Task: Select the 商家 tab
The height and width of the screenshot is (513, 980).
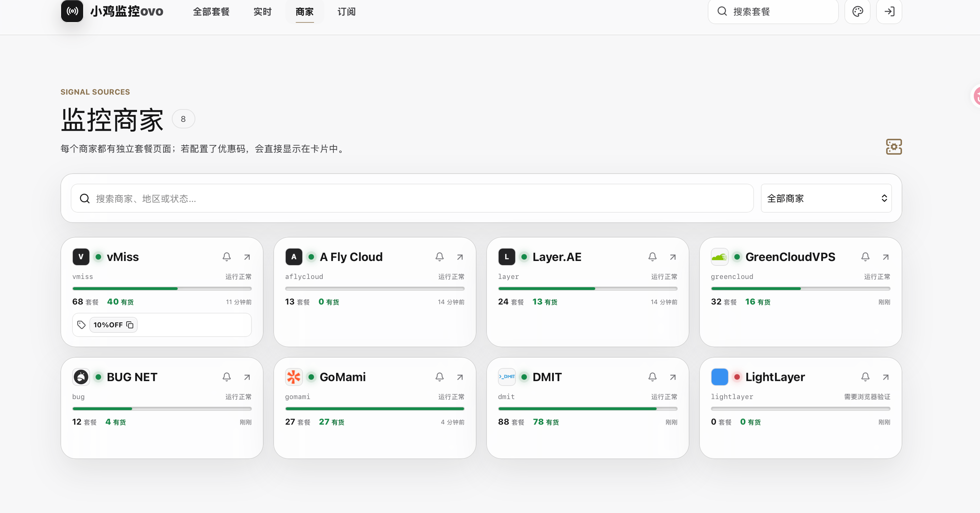Action: 305,12
